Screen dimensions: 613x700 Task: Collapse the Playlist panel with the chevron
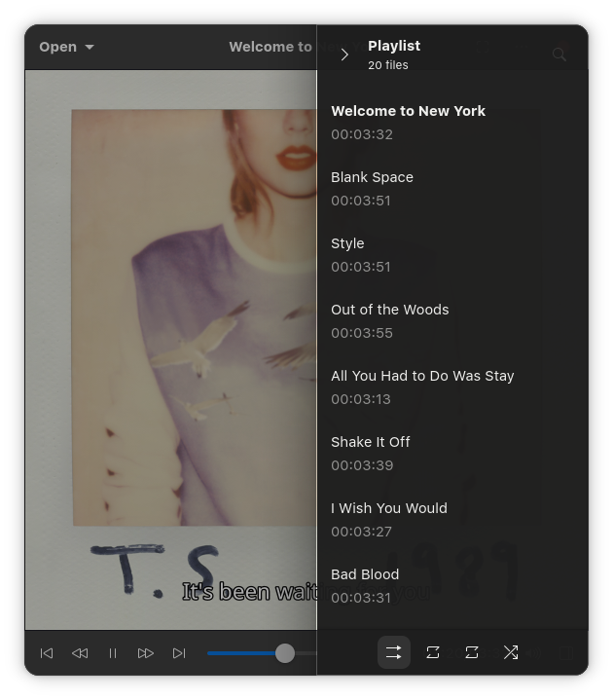pos(344,55)
